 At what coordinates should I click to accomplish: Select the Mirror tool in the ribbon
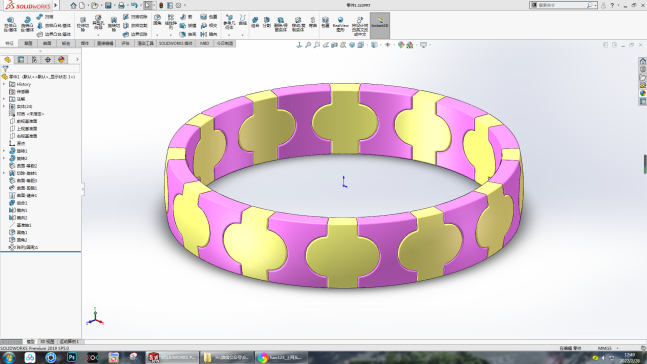tap(210, 34)
